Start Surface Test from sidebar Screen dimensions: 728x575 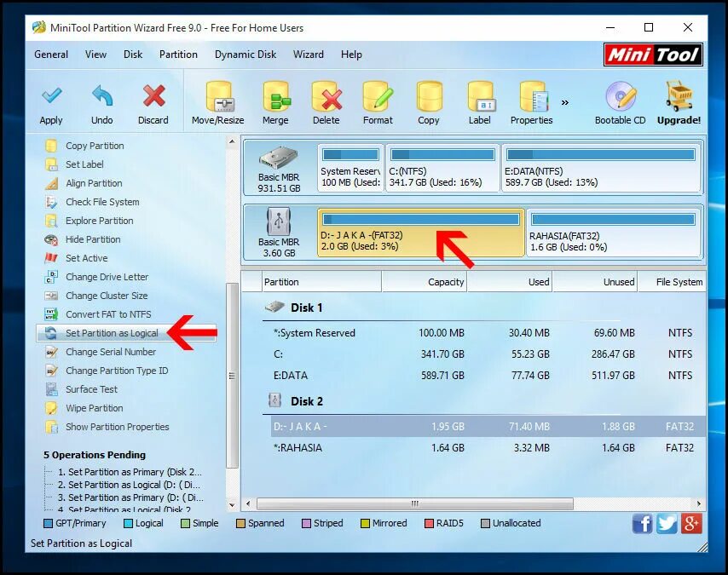(91, 389)
